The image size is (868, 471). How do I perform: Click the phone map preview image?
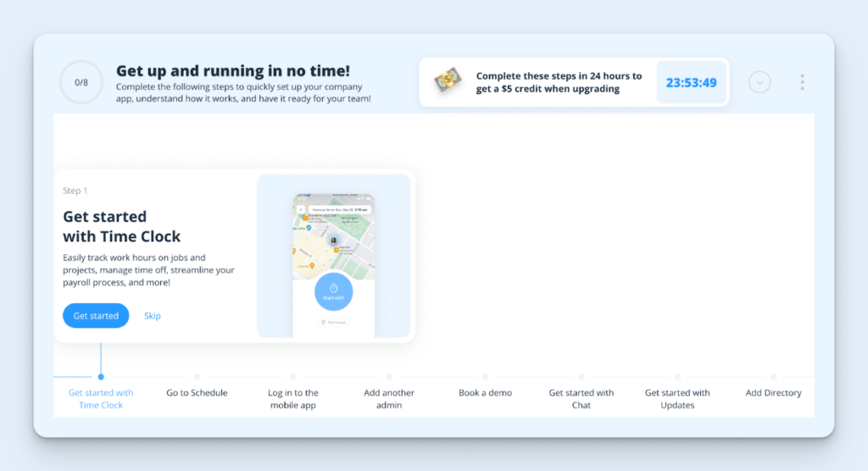[334, 265]
